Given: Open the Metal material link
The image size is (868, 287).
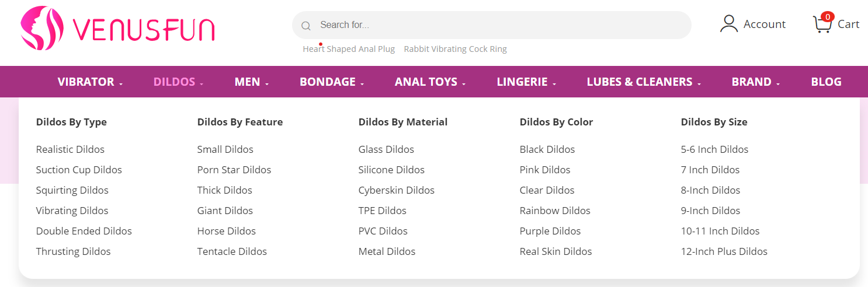Looking at the screenshot, I should pyautogui.click(x=387, y=251).
